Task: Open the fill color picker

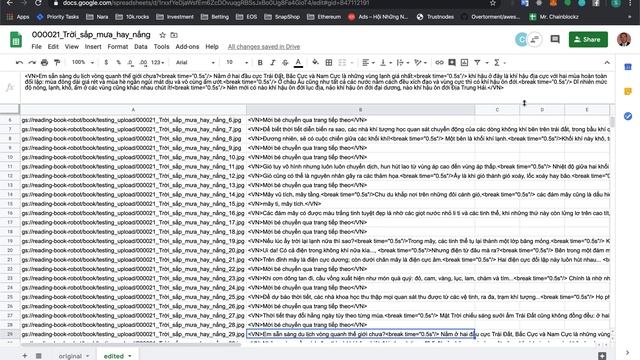Action: click(315, 62)
